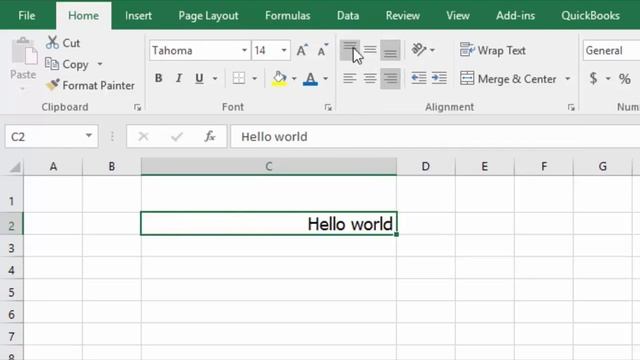This screenshot has width=640, height=360.
Task: Click the formula bar Cancel X icon
Action: pos(143,136)
